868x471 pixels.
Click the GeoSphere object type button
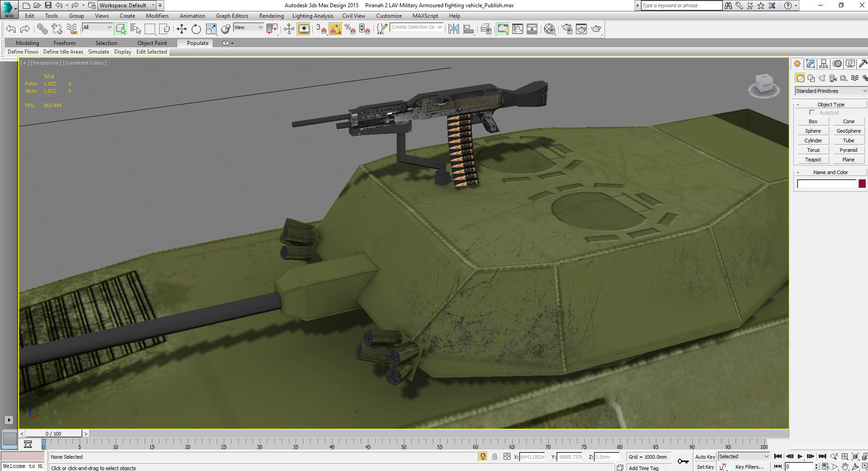tap(848, 131)
